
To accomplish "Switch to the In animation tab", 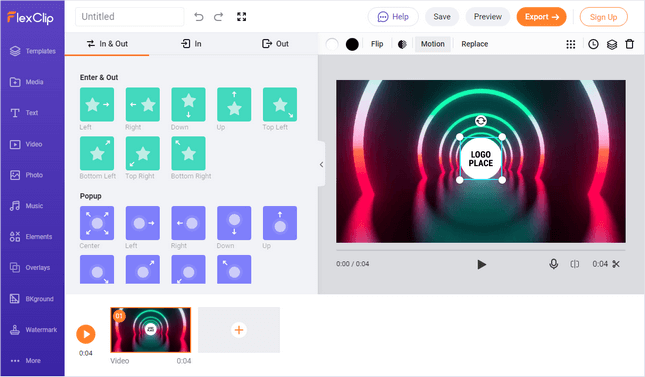I will point(191,44).
